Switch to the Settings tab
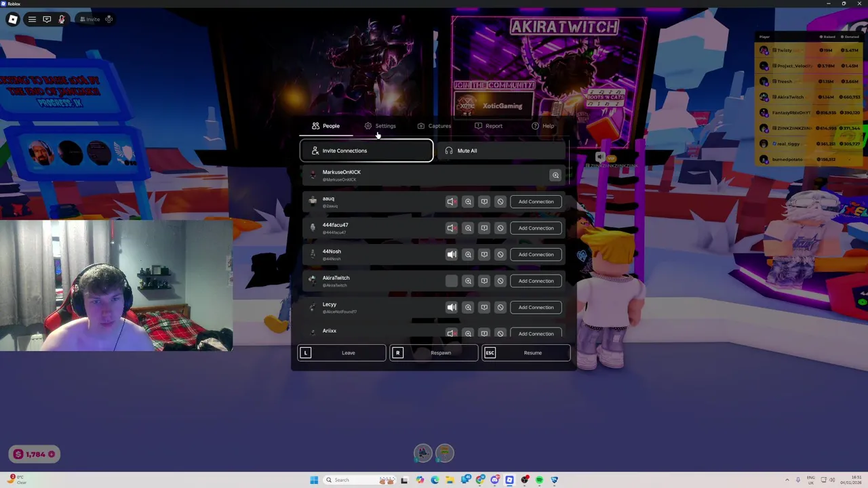The image size is (868, 488). click(x=380, y=126)
